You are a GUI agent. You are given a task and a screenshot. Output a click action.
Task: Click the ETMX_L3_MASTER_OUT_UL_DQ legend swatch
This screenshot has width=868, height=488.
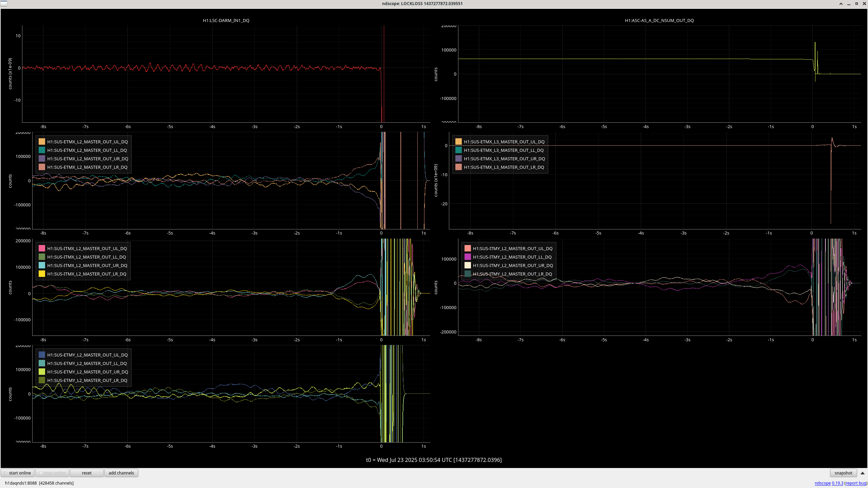(x=458, y=142)
